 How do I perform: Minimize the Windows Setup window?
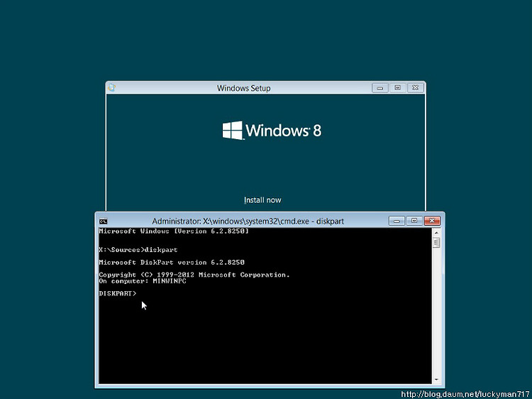point(380,88)
